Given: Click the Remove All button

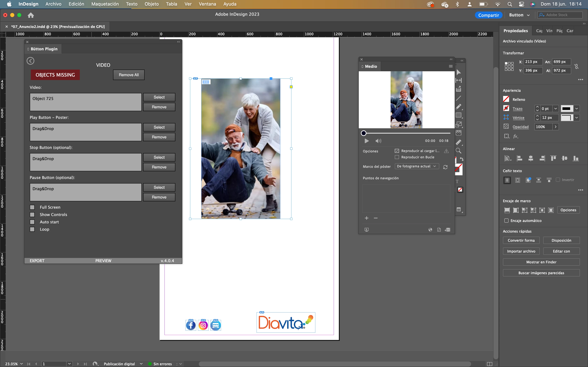Looking at the screenshot, I should point(128,75).
